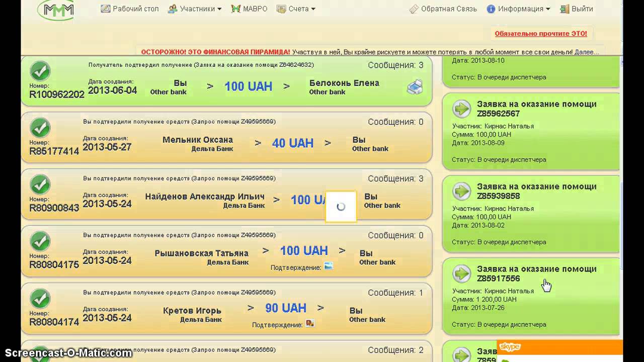Viewport: 644px width, 362px height.
Task: Open messages for order R80804175
Action: 395,235
